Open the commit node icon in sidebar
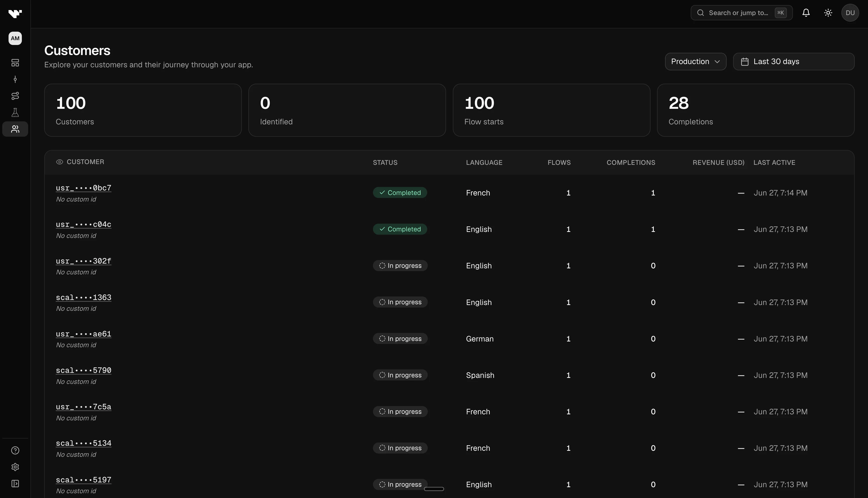 pyautogui.click(x=15, y=79)
